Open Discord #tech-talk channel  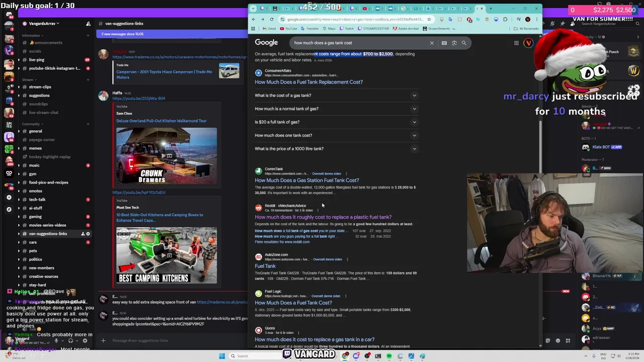pos(37,200)
